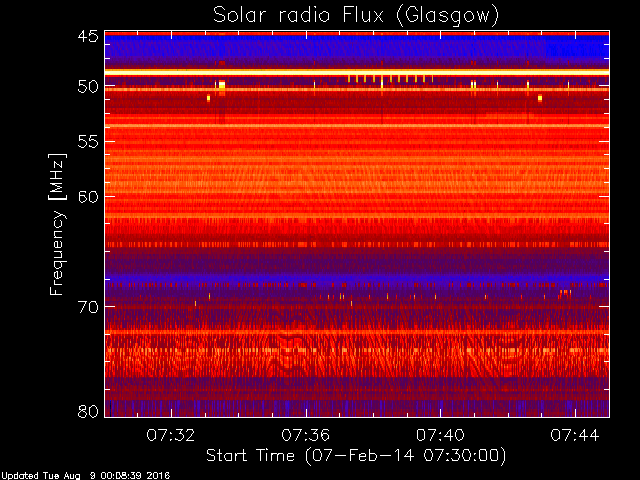Click the 07:44 time tick label

point(575,435)
